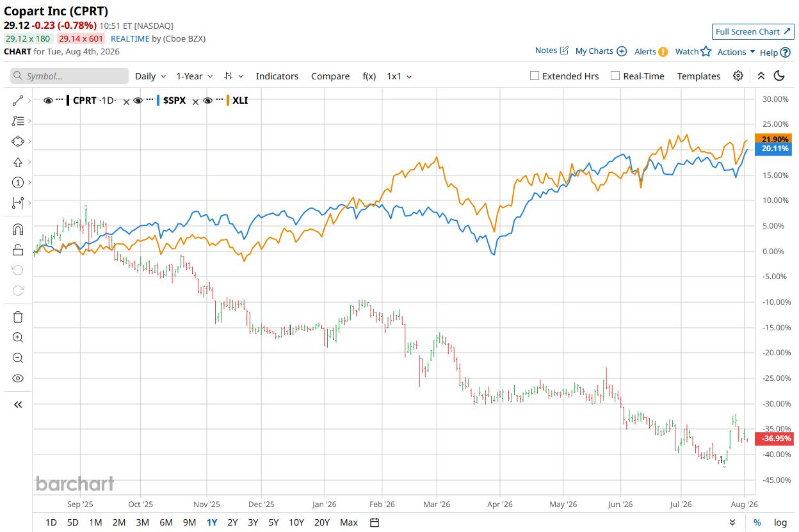Click the redo arrow icon
The width and height of the screenshot is (799, 532).
point(18,291)
